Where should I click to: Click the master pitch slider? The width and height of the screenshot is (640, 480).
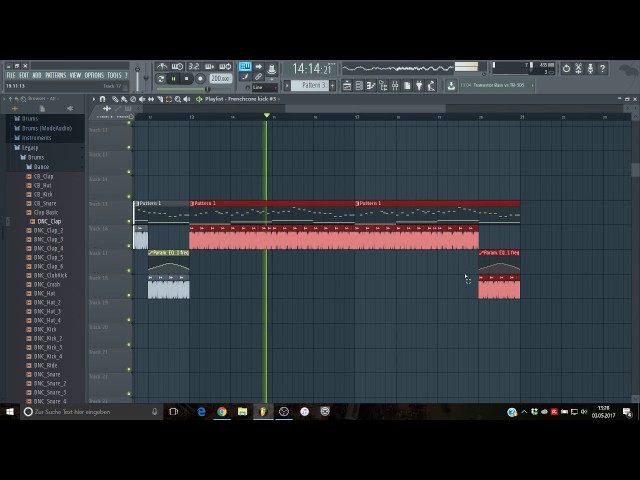pos(146,78)
